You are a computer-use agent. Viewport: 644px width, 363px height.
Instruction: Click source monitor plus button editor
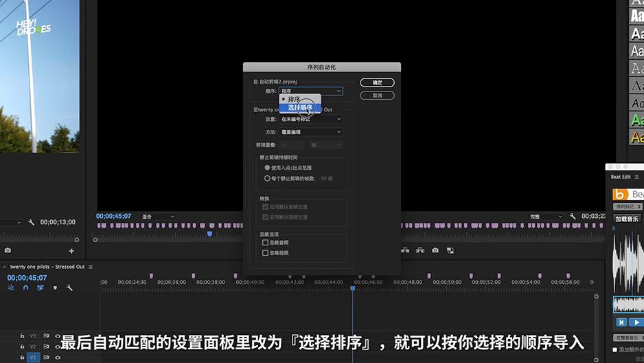pyautogui.click(x=71, y=251)
